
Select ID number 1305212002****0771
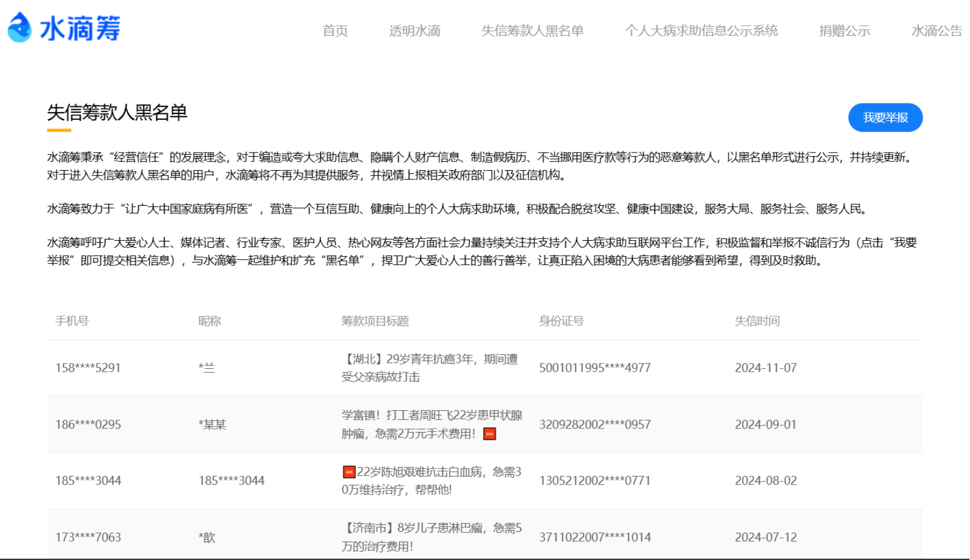point(595,481)
